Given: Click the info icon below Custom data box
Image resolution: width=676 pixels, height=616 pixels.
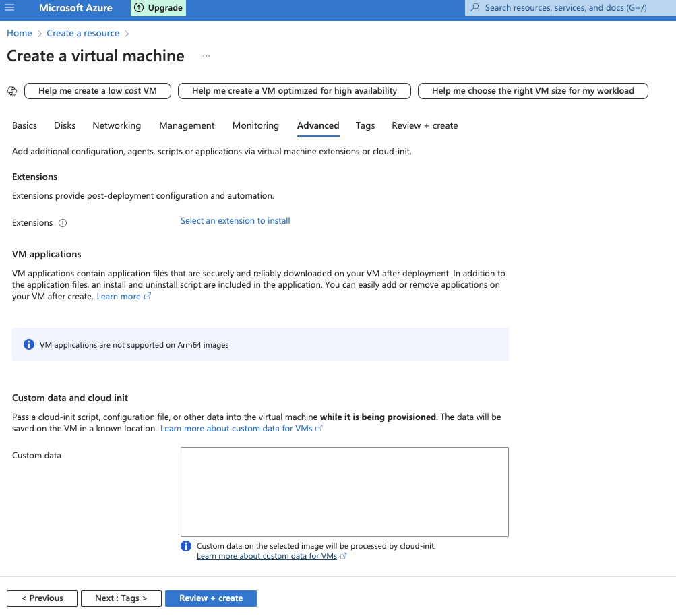Looking at the screenshot, I should (x=186, y=546).
